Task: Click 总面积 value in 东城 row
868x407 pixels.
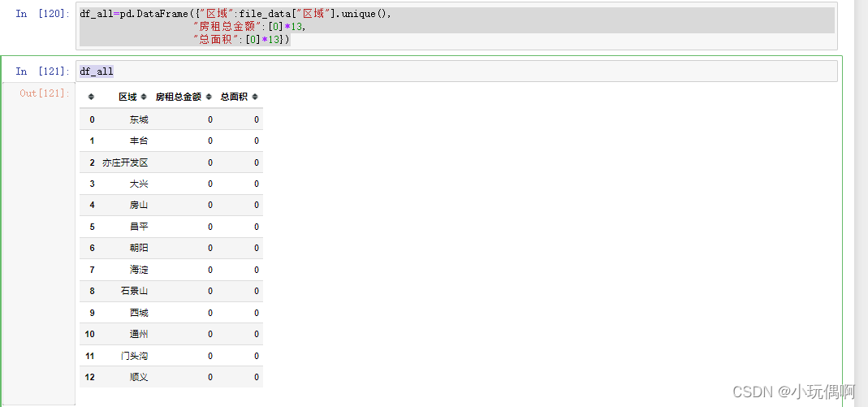Action: [257, 119]
